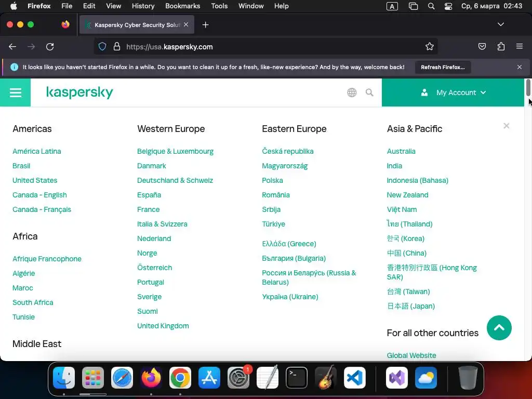Open Launchpad from the Dock

click(x=93, y=378)
